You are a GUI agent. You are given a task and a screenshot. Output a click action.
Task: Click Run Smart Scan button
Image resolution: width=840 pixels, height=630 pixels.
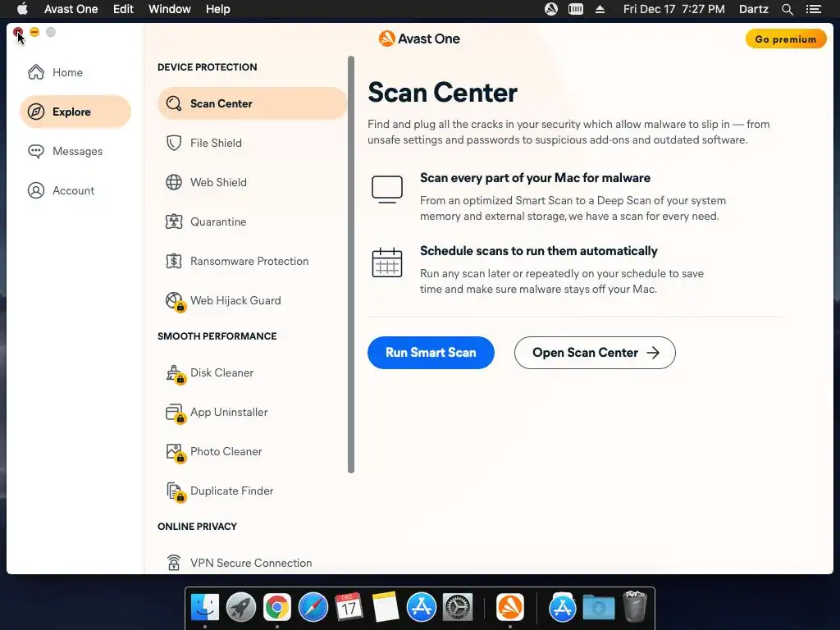431,353
